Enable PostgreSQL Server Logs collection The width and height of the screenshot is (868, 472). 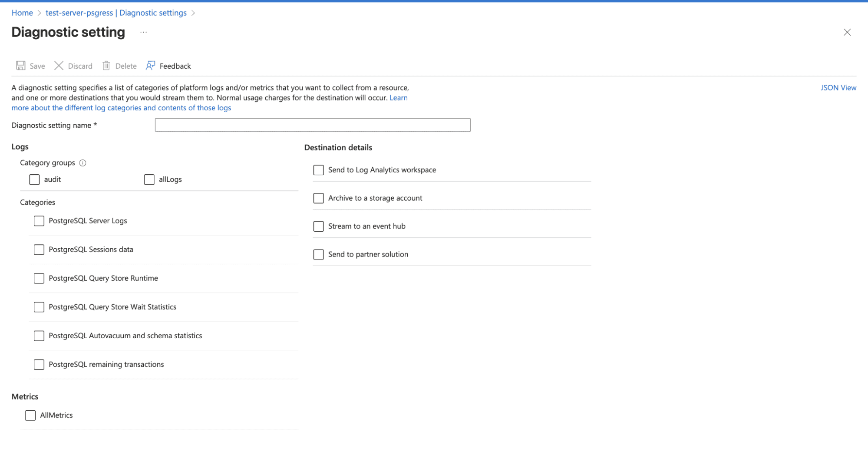[39, 221]
